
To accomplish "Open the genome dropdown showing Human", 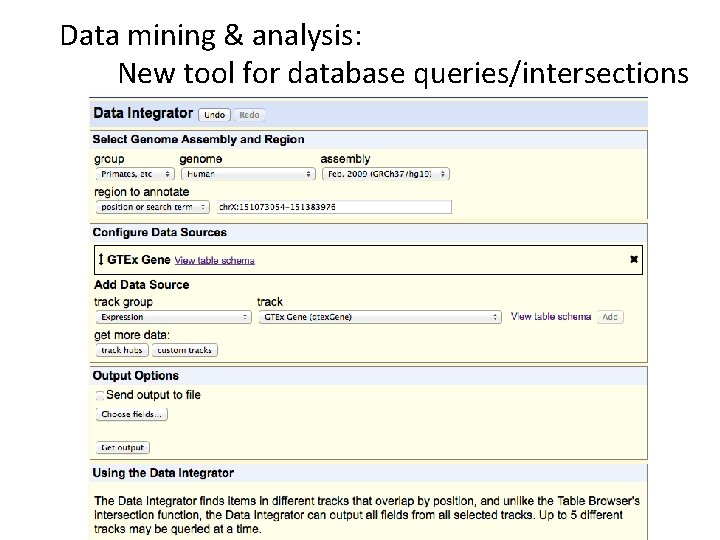I will 248,174.
